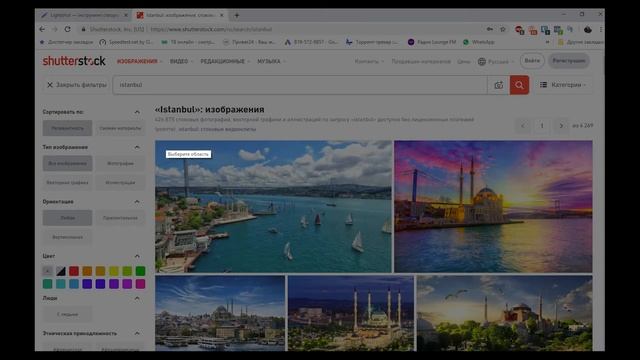Select Все изображения image type
The image size is (640, 360).
pyautogui.click(x=67, y=163)
